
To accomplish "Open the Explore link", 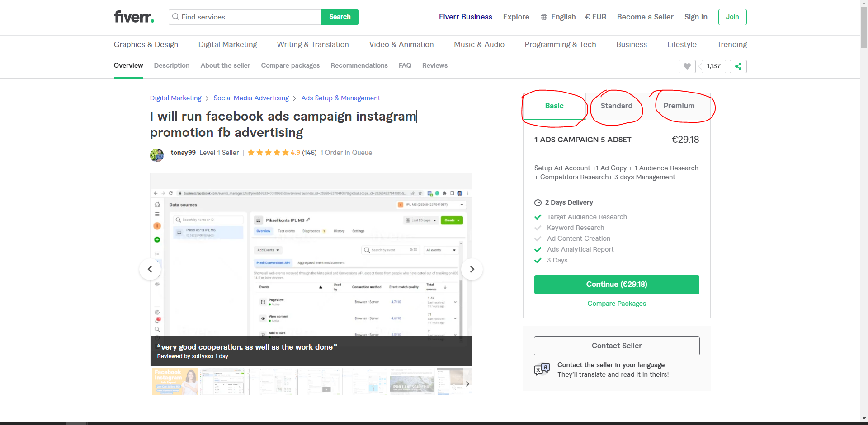I will pyautogui.click(x=516, y=17).
